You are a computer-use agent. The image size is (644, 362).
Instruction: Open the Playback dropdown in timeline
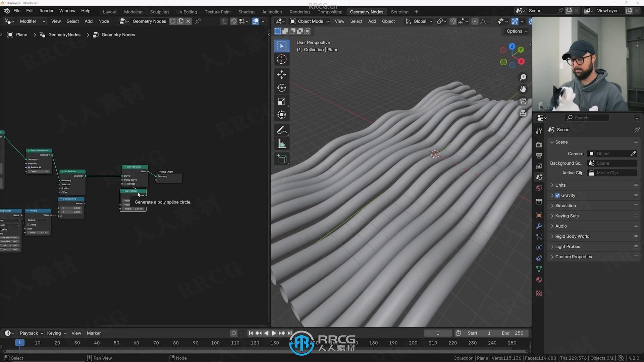(32, 333)
